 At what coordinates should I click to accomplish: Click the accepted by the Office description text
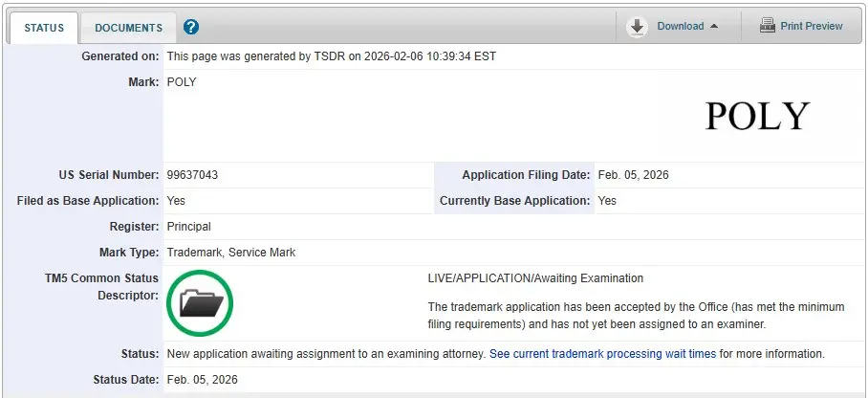[637, 316]
